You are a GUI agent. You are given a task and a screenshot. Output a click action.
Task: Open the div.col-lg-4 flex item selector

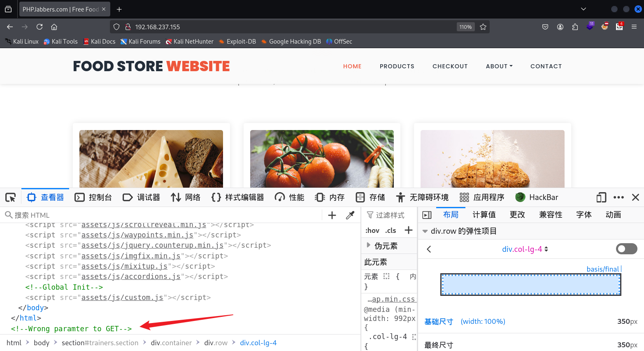tap(525, 249)
